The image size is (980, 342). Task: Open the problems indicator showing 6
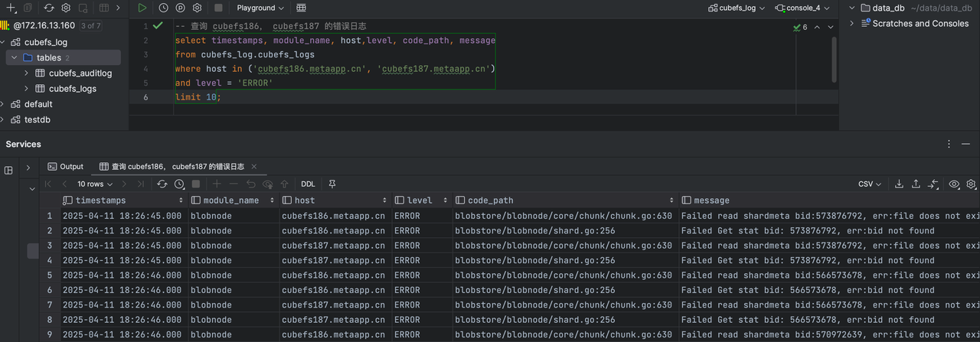(800, 27)
